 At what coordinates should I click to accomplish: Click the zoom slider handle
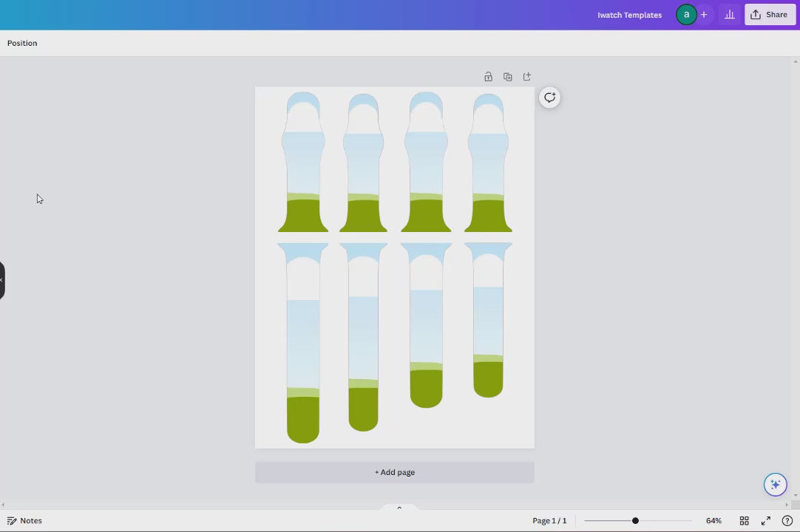pyautogui.click(x=635, y=521)
